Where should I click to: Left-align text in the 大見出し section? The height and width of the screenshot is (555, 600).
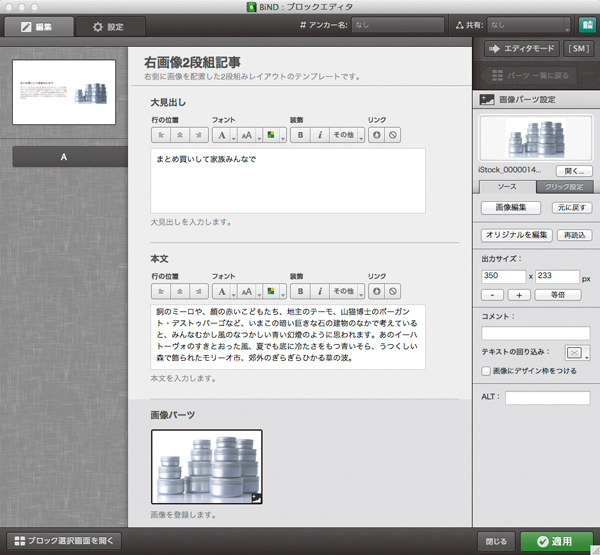click(160, 134)
